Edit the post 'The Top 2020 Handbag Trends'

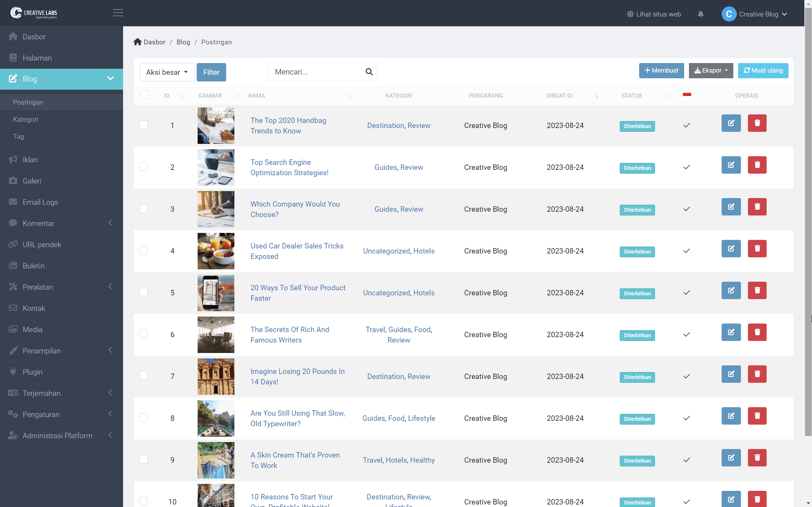click(x=731, y=123)
